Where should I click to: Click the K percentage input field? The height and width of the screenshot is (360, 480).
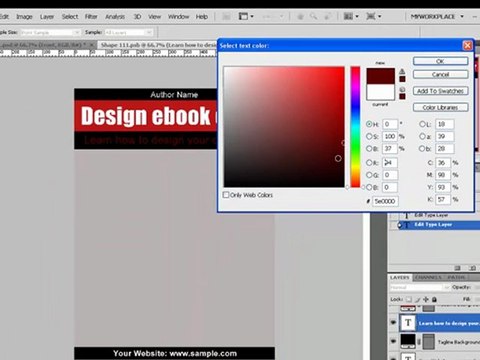(x=443, y=199)
